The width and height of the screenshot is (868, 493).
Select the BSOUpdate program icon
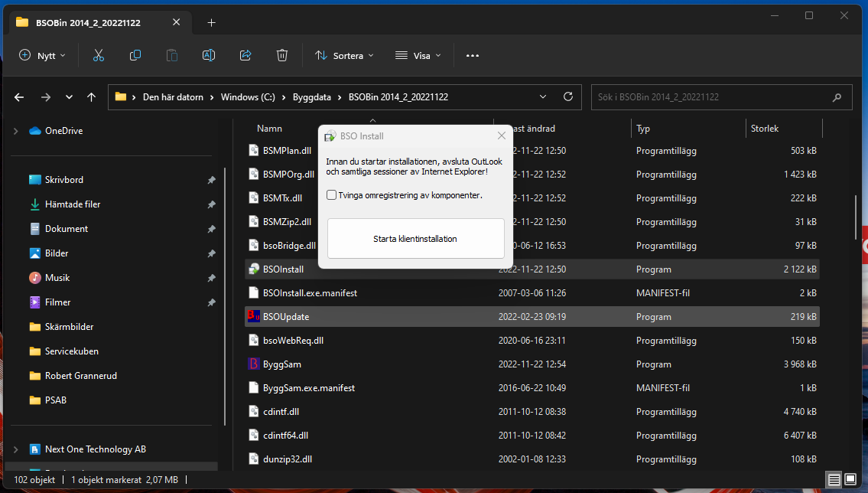coord(254,316)
